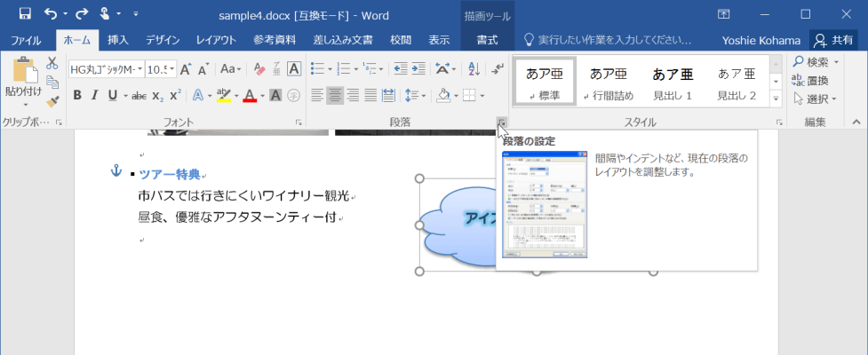
Task: Toggle show/hide paragraph marks
Action: pos(498,69)
